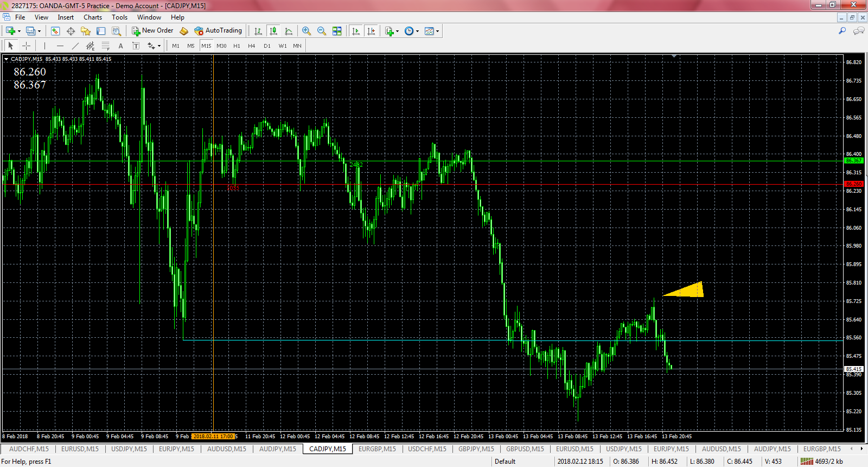868x467 pixels.
Task: Open the Help menu
Action: 177,17
